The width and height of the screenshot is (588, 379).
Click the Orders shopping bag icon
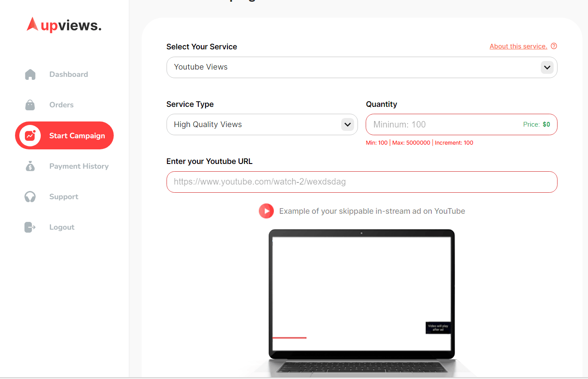click(30, 105)
